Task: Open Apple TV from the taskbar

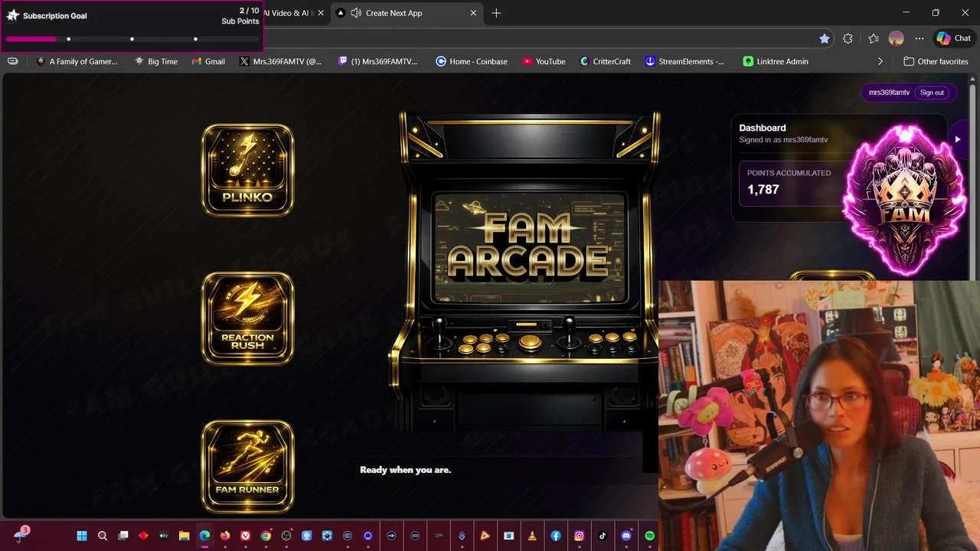Action: (164, 536)
